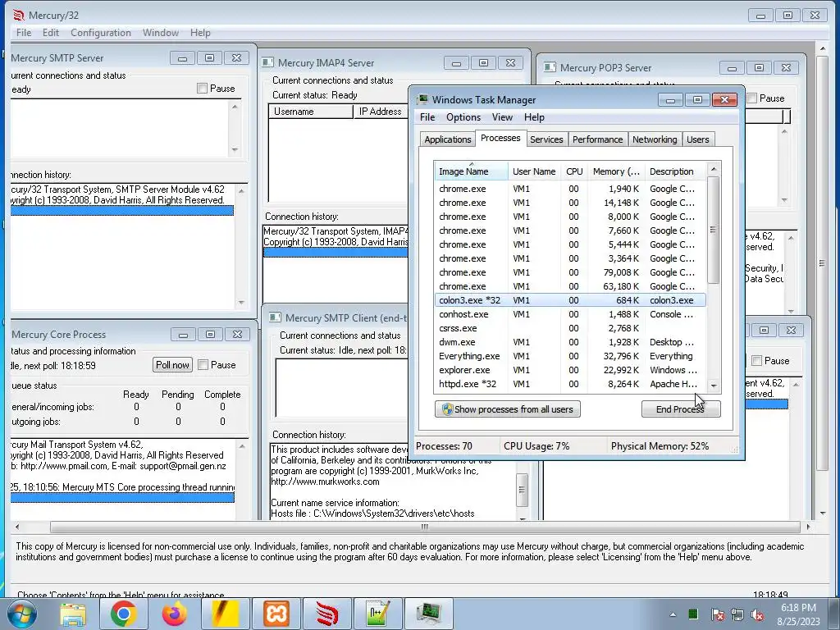This screenshot has width=840, height=630.
Task: Select explorer.exe process row
Action: click(x=570, y=370)
